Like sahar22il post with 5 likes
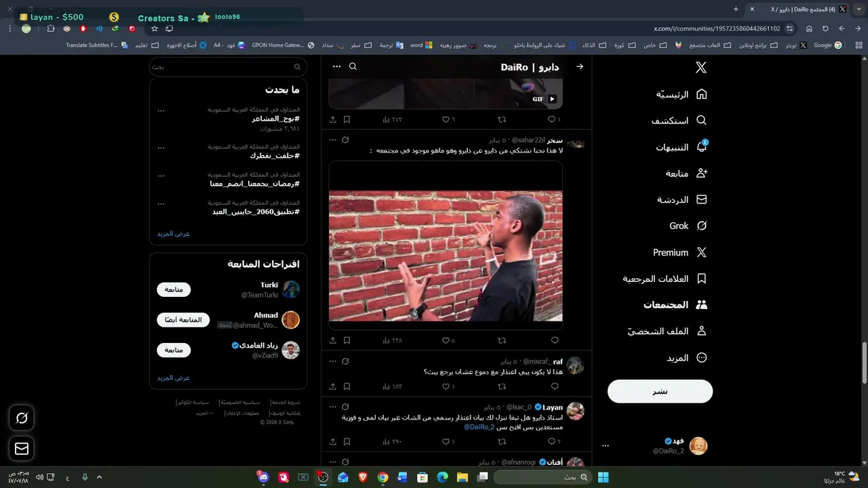The height and width of the screenshot is (488, 868). coord(449,340)
